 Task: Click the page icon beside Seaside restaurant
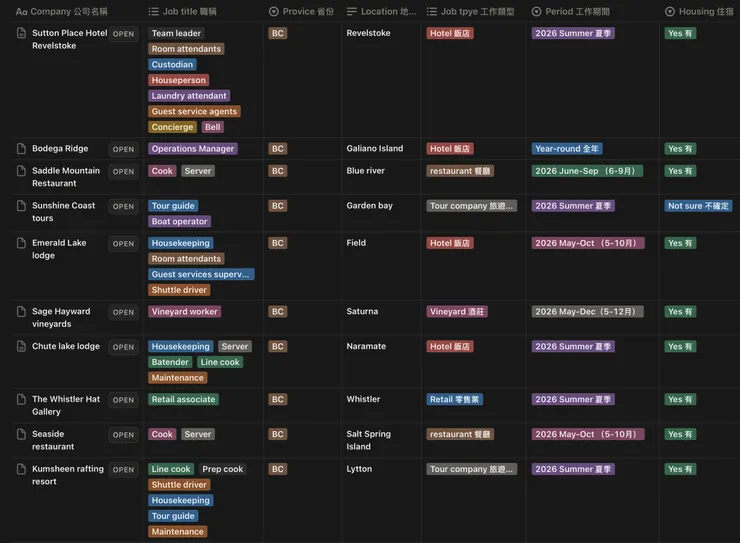coord(21,434)
